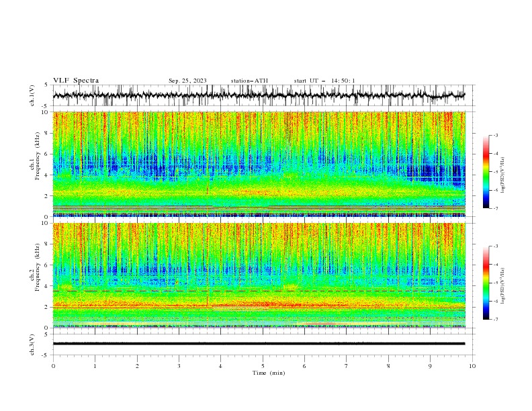The width and height of the screenshot is (532, 411).
Task: Click the time axis tick label '5'
Action: pos(263,366)
